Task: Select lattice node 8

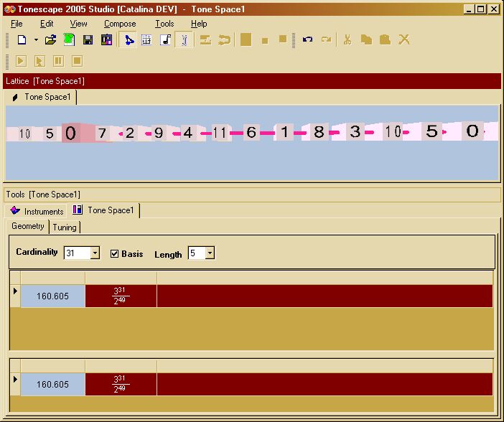Action: tap(319, 132)
